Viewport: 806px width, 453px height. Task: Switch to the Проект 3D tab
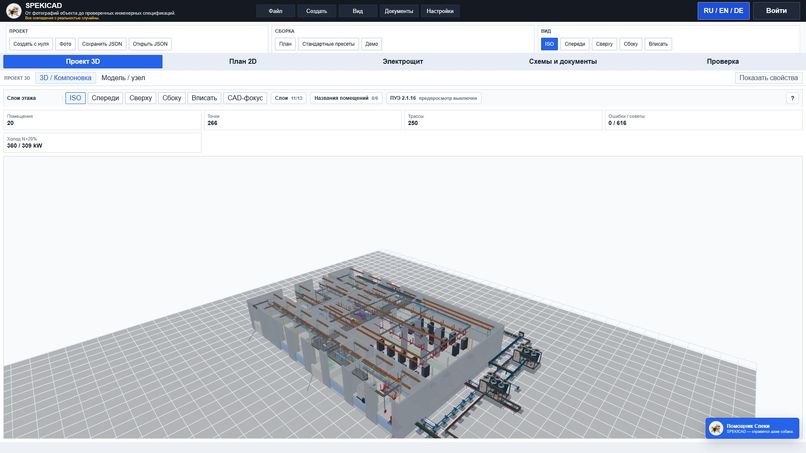(x=83, y=61)
